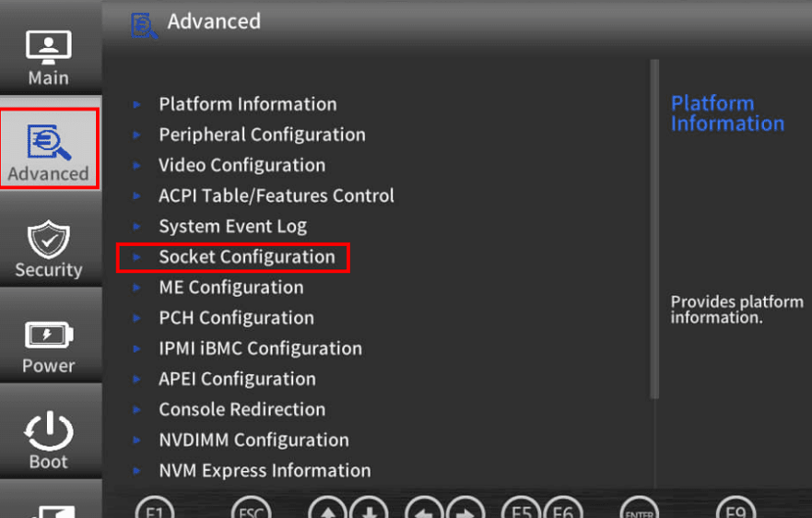Open the Main sidebar section

point(49,57)
